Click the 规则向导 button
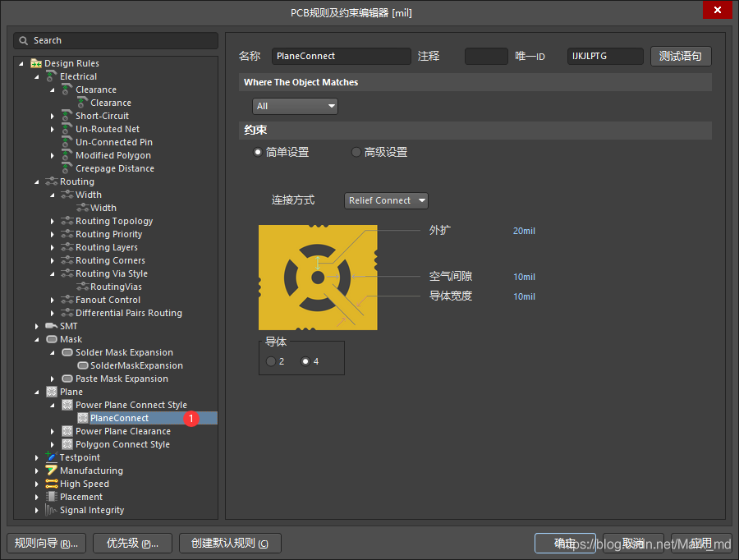The width and height of the screenshot is (739, 560). click(46, 543)
